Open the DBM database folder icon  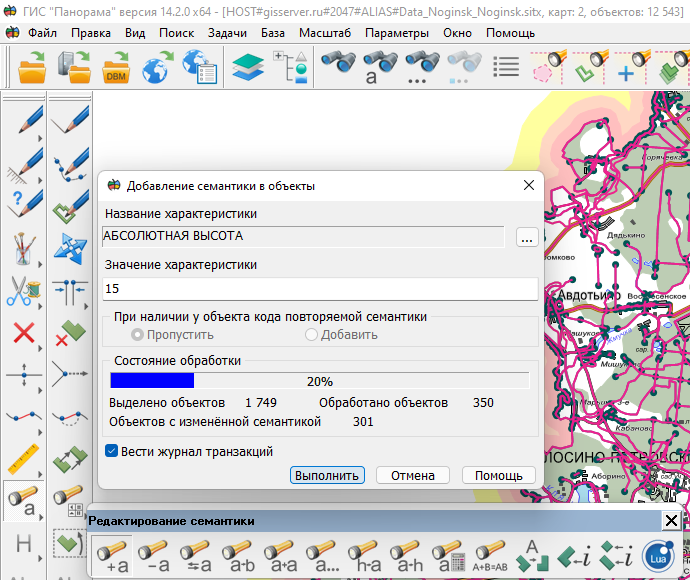pyautogui.click(x=117, y=68)
